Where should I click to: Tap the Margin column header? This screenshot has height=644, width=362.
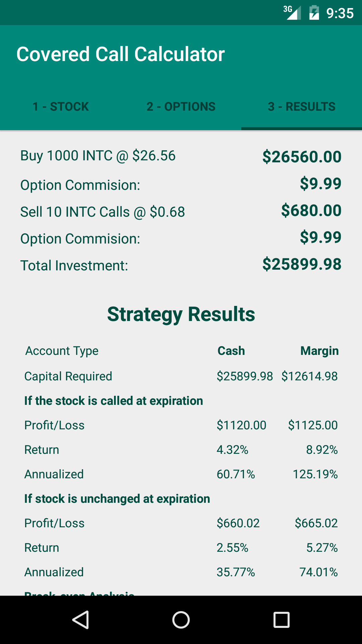coord(319,351)
